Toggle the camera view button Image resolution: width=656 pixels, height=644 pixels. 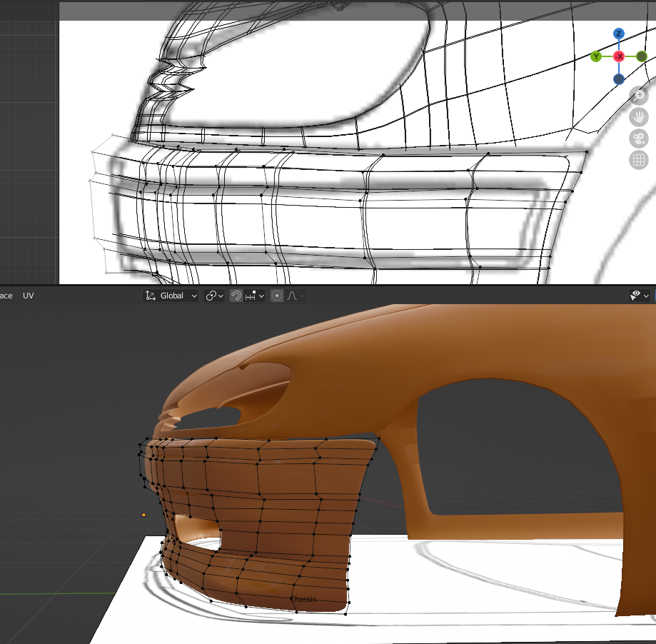pos(639,139)
